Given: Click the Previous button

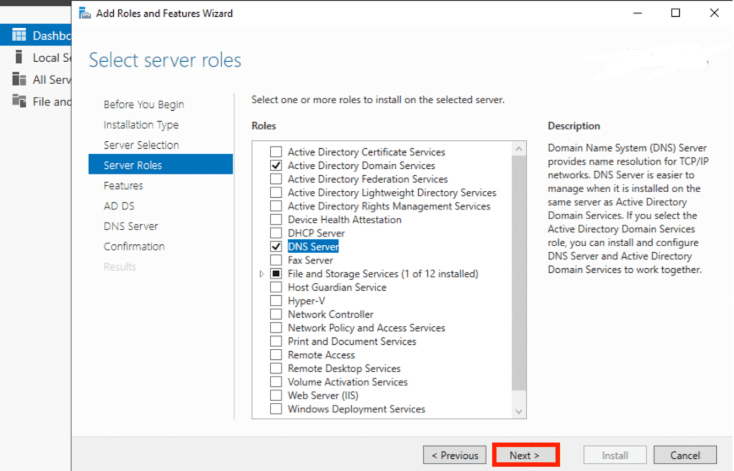Looking at the screenshot, I should 455,455.
